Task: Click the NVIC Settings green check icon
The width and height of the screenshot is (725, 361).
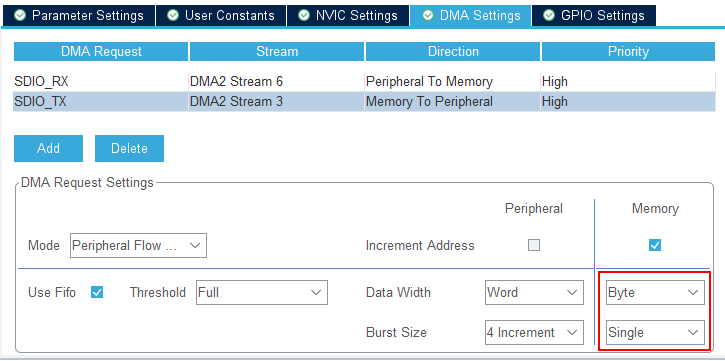Action: pos(304,16)
